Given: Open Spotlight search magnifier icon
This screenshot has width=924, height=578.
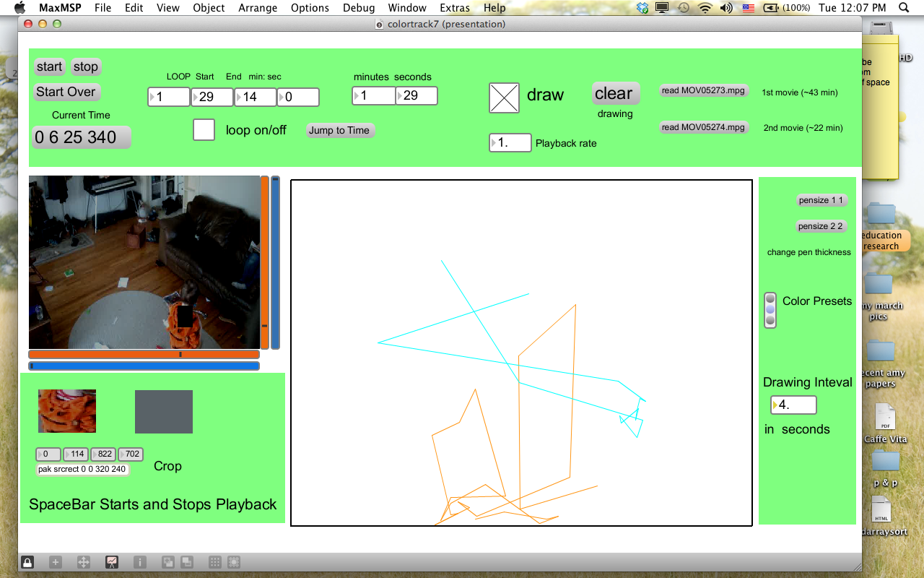Looking at the screenshot, I should pos(904,8).
